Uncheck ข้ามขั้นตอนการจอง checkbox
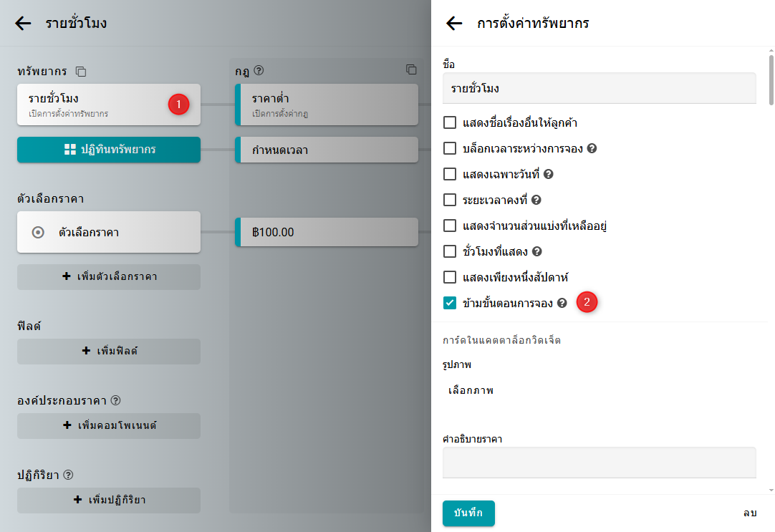The width and height of the screenshot is (775, 532). click(x=450, y=303)
